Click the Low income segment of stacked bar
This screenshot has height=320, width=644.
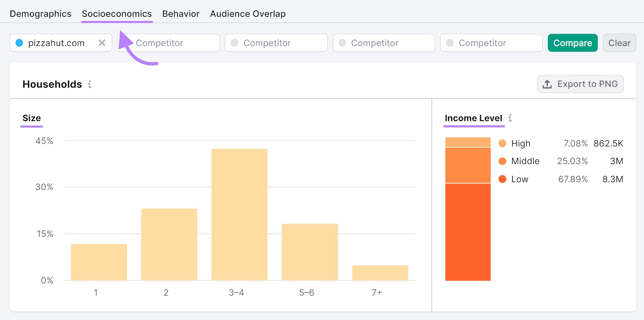coord(468,232)
